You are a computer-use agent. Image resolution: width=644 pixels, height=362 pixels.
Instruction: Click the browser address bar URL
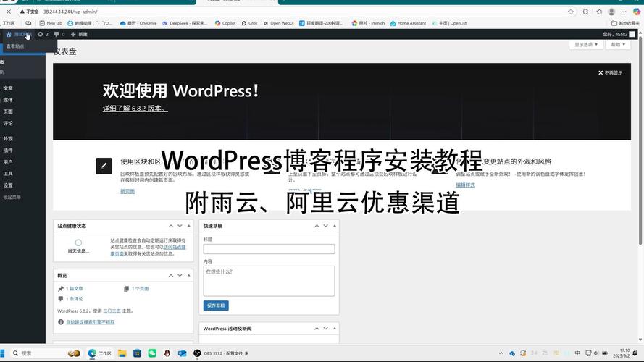pos(70,12)
